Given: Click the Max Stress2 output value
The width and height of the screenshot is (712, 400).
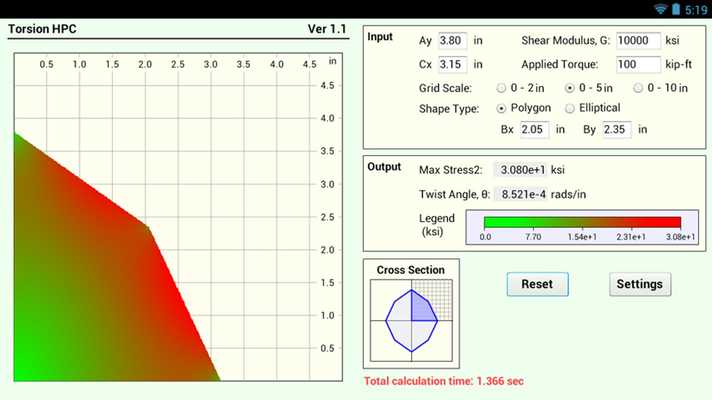Looking at the screenshot, I should pos(520,170).
